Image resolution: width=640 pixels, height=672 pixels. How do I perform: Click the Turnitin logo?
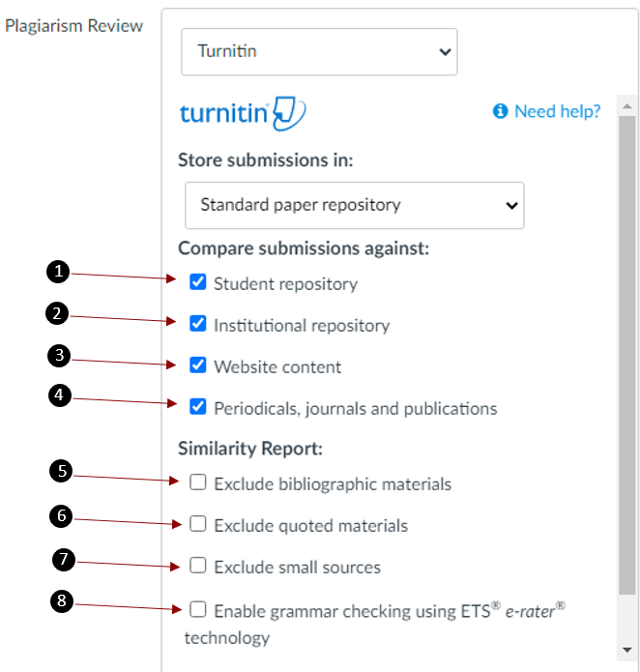(242, 113)
